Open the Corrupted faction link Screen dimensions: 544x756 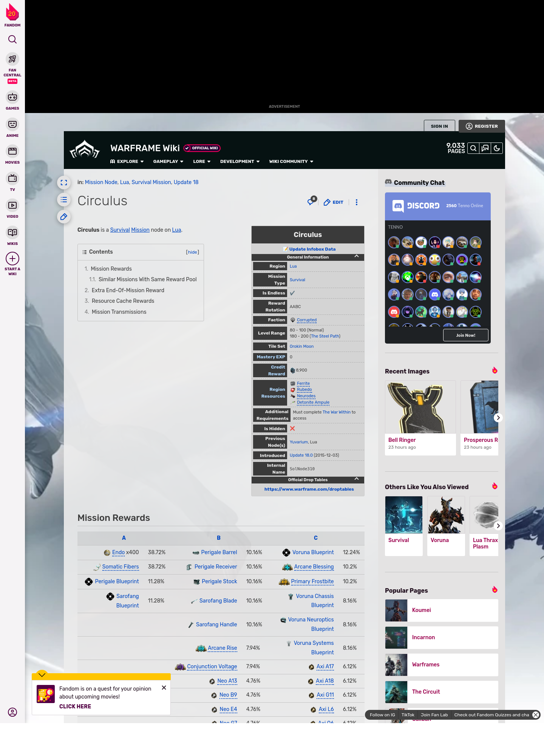point(307,320)
